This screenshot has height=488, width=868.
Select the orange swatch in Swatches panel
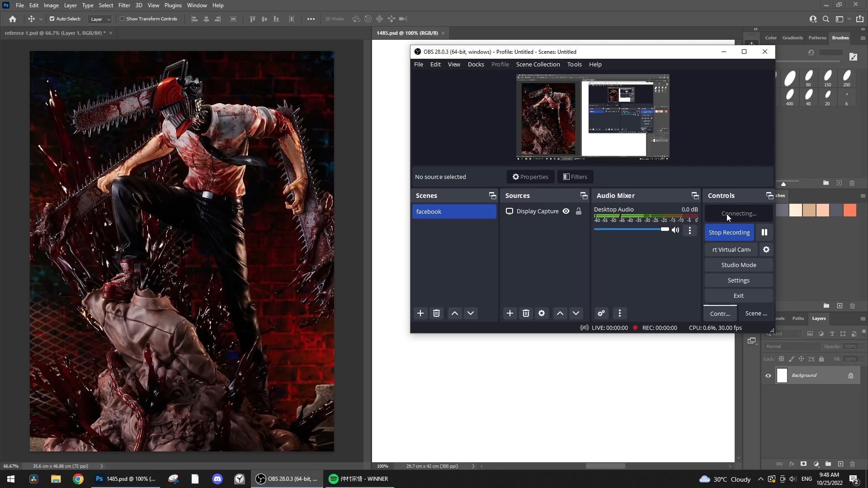click(x=850, y=211)
